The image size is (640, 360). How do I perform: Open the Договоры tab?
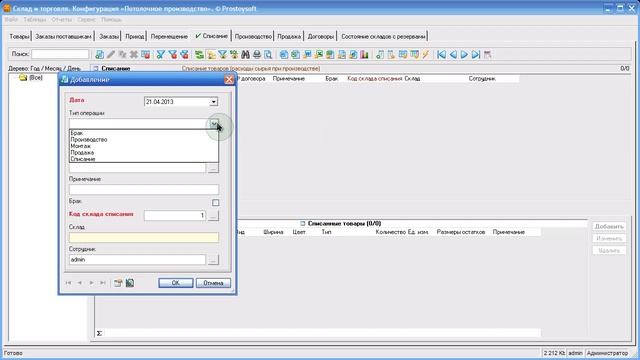click(320, 36)
